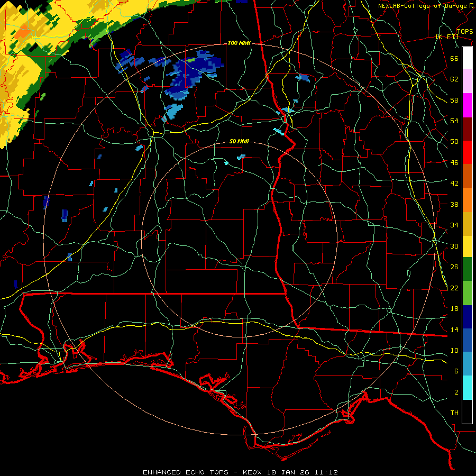Click the bright orange legend swatch
476x476 pixels.
click(467, 200)
